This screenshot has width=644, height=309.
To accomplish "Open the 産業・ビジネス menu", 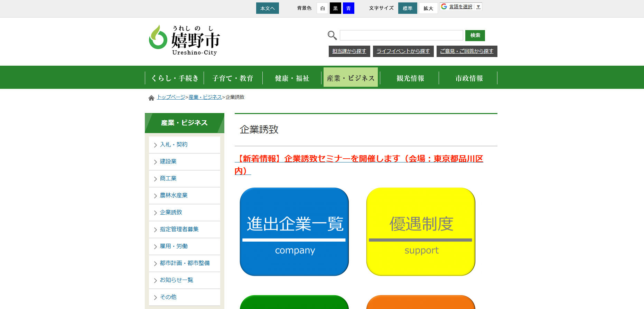I will (351, 77).
